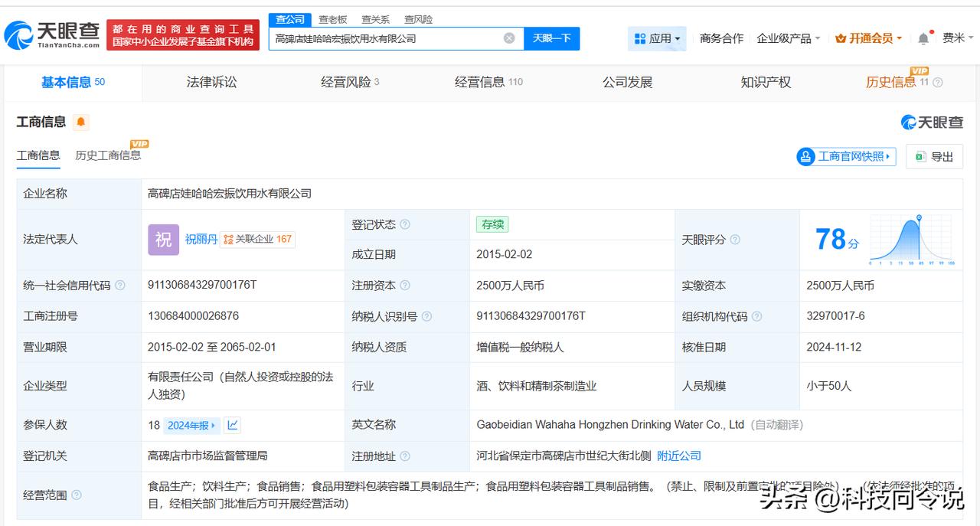Clear search box with X icon
980x526 pixels.
click(509, 38)
